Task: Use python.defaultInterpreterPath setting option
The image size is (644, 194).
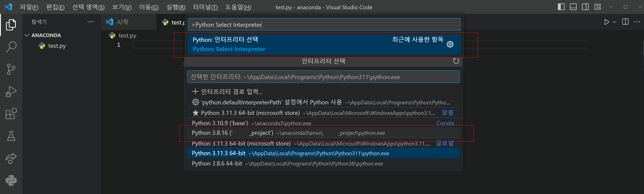Action: 323,102
